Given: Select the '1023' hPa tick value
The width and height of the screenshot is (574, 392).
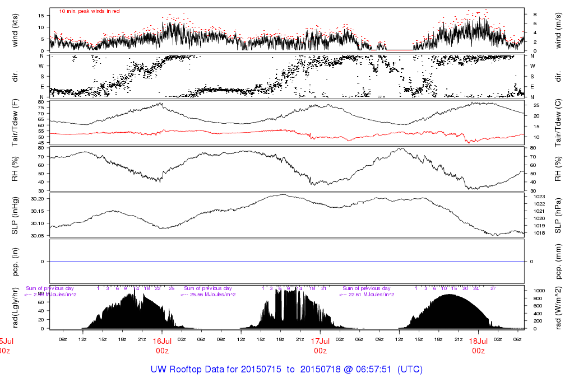Looking at the screenshot, I should pyautogui.click(x=540, y=197).
